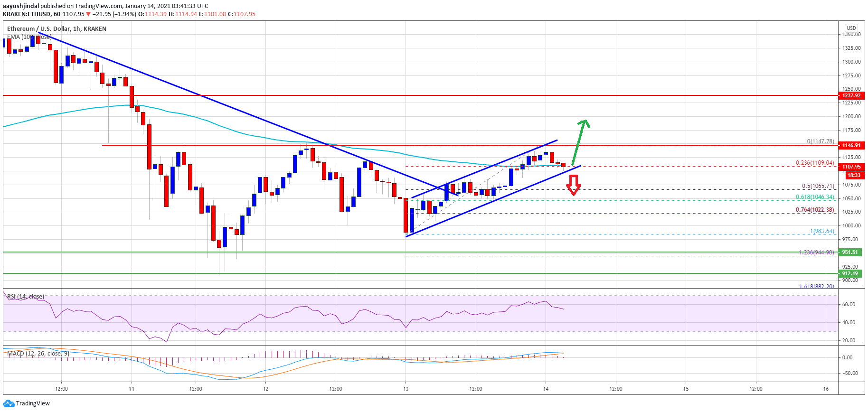Click the 1200.00 price axis tick

[x=851, y=116]
